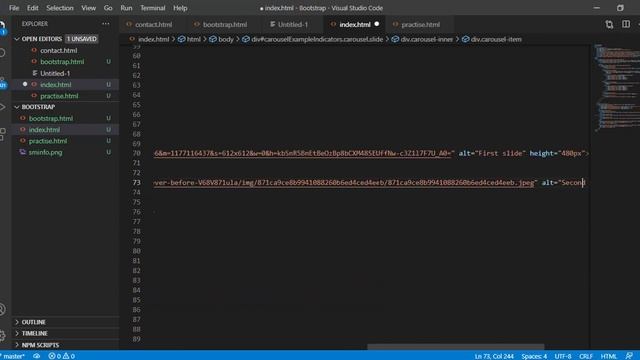Click the body breadcrumb element
640x360 pixels.
(226, 39)
